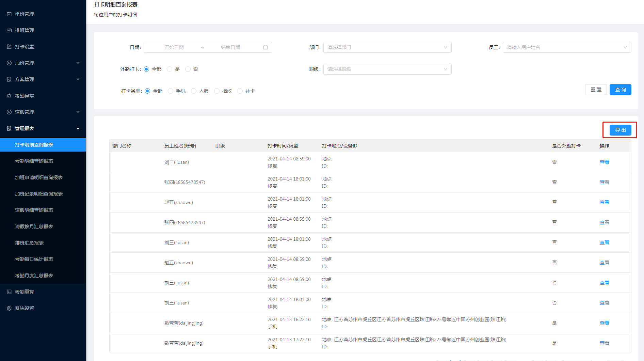The width and height of the screenshot is (644, 361).
Task: Click the 考勤异常 alert icon
Action: (9, 96)
